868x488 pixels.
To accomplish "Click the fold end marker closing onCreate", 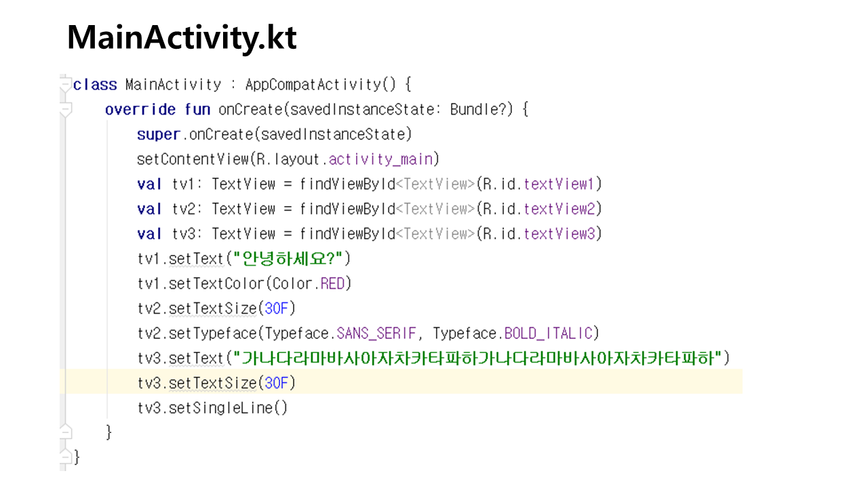I will [65, 432].
